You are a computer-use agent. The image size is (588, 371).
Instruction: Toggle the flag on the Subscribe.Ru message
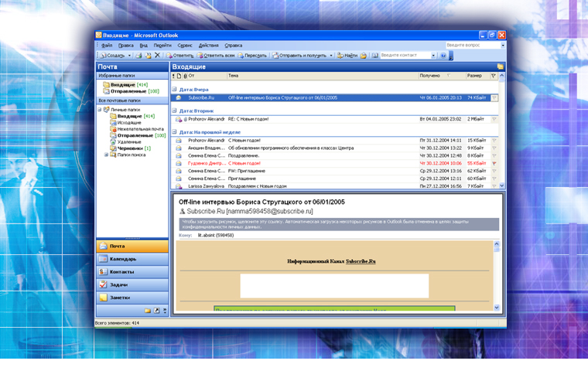[x=494, y=98]
